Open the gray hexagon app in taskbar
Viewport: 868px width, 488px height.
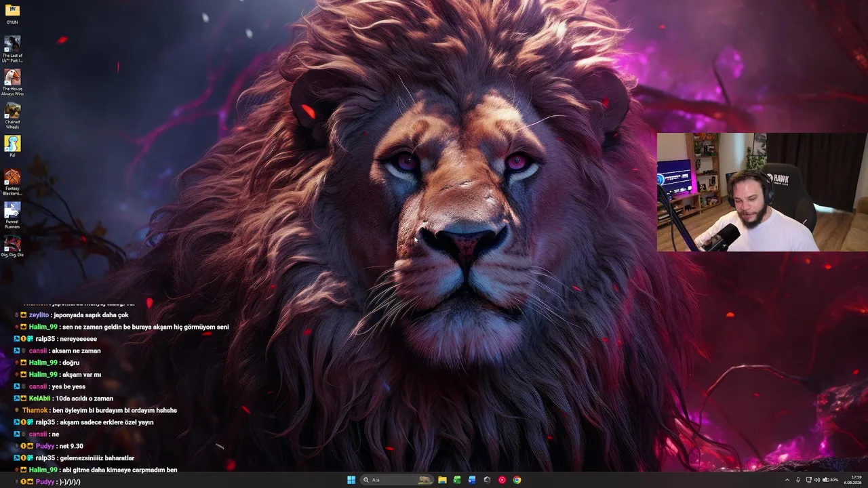click(x=487, y=480)
